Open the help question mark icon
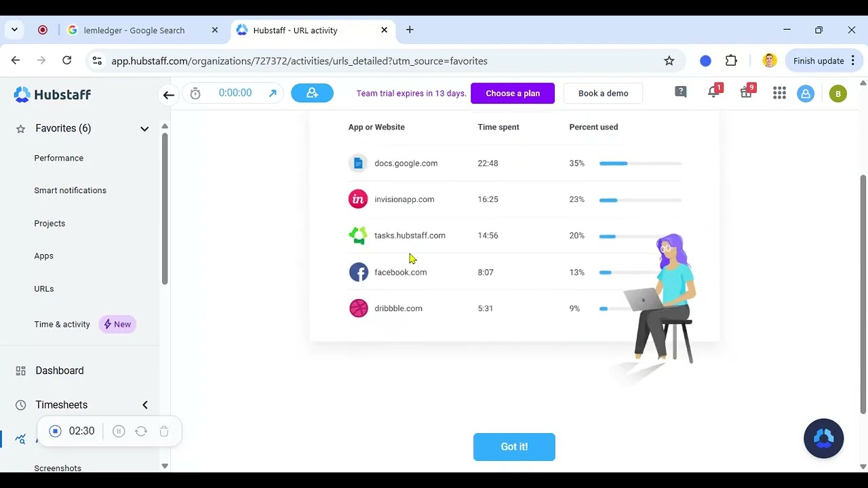The width and height of the screenshot is (868, 488). coord(681,92)
